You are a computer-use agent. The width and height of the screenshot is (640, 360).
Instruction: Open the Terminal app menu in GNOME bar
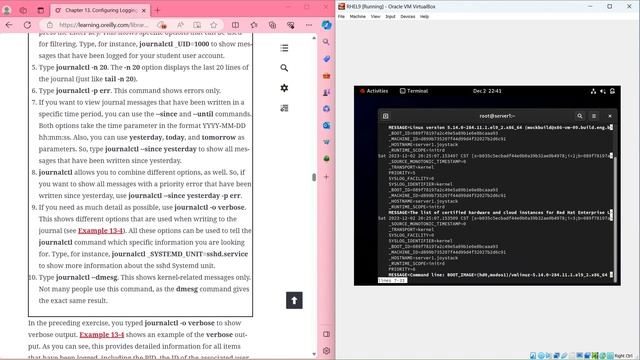[414, 91]
